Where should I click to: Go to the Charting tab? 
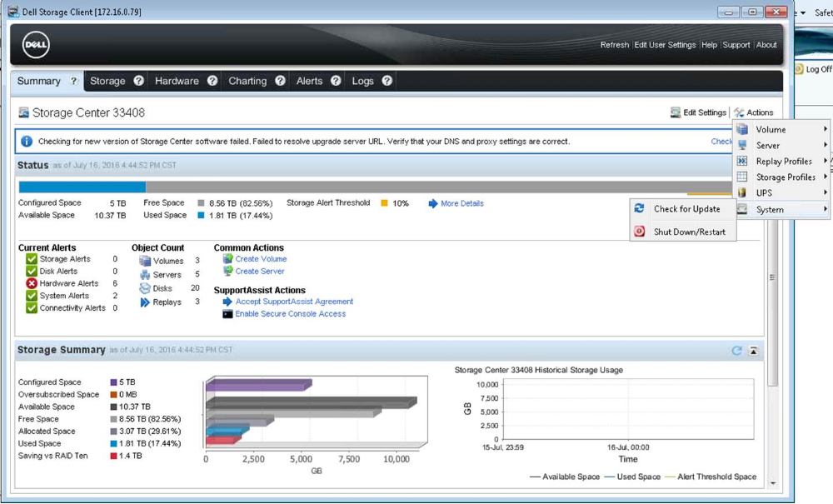(x=247, y=81)
